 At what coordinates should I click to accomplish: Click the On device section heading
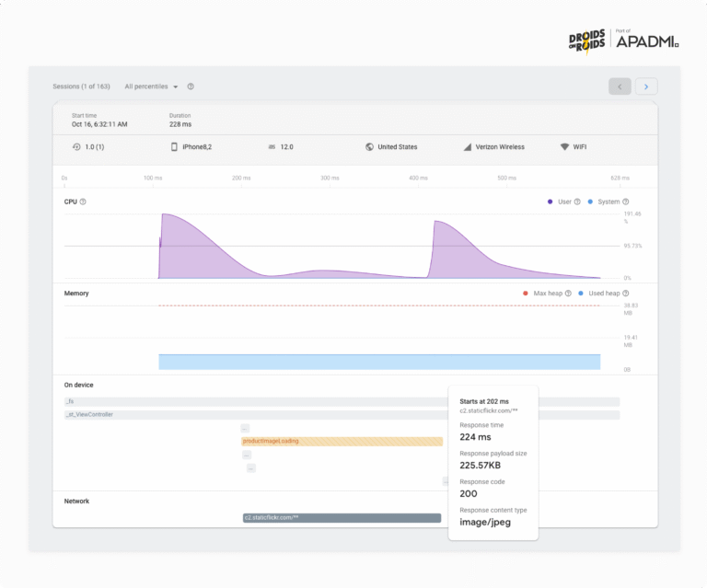78,385
